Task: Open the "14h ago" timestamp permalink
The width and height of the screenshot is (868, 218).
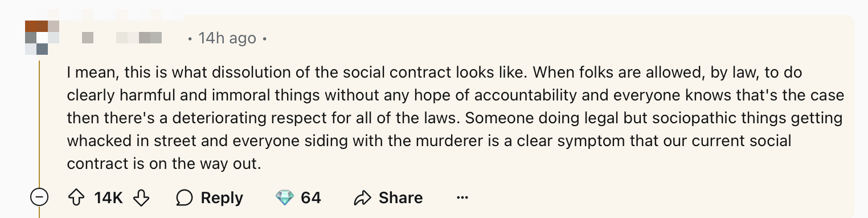Action: pyautogui.click(x=227, y=38)
